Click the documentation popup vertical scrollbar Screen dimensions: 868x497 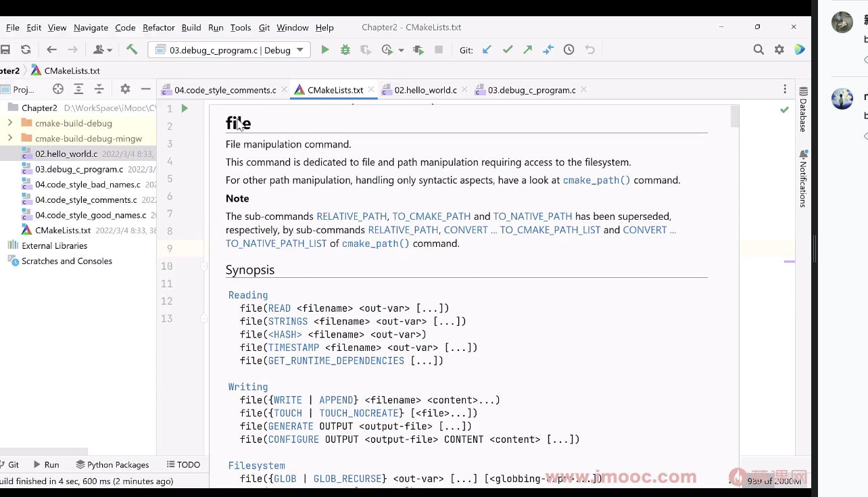735,116
